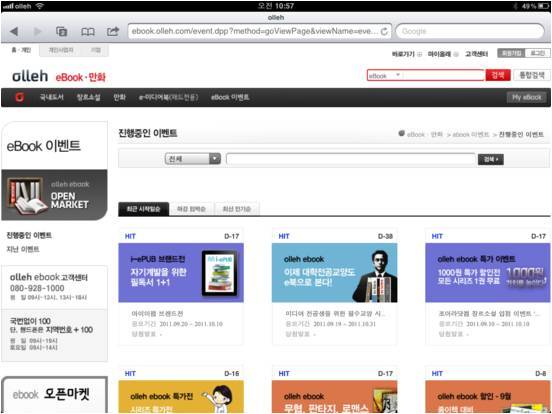
Task: Open the i-ePUB 브랜드전 event banner
Action: [181, 272]
